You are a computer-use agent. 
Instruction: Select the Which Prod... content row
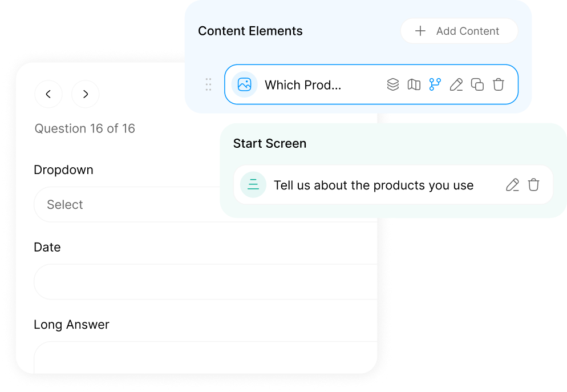click(x=371, y=84)
